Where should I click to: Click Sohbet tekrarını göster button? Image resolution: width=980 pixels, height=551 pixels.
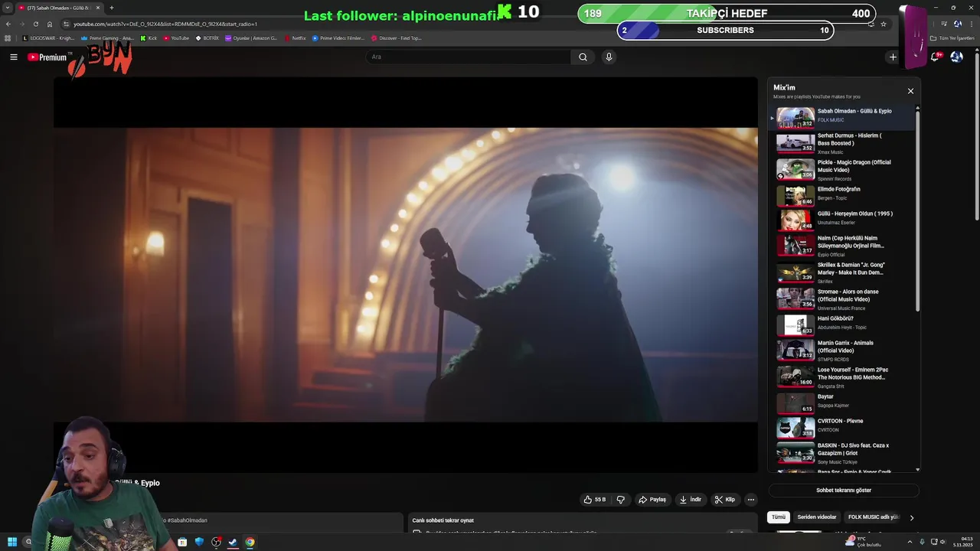pos(844,491)
